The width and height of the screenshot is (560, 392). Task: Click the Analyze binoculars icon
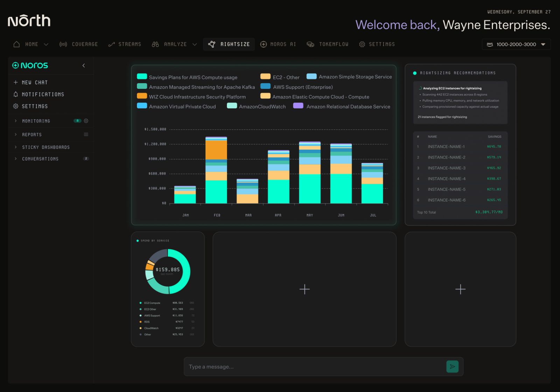[155, 44]
